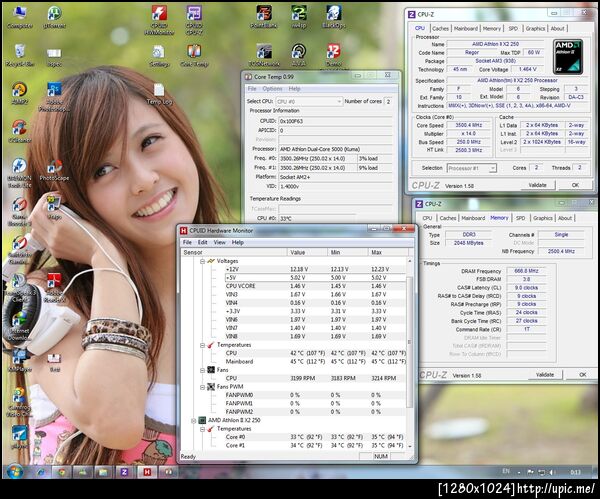
Task: Select Mainboard temperature row in HWMonitor
Action: [x=316, y=362]
